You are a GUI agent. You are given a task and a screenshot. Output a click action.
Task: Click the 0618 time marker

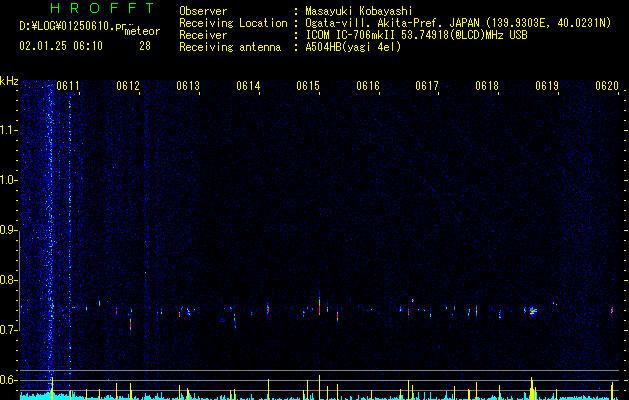point(487,86)
